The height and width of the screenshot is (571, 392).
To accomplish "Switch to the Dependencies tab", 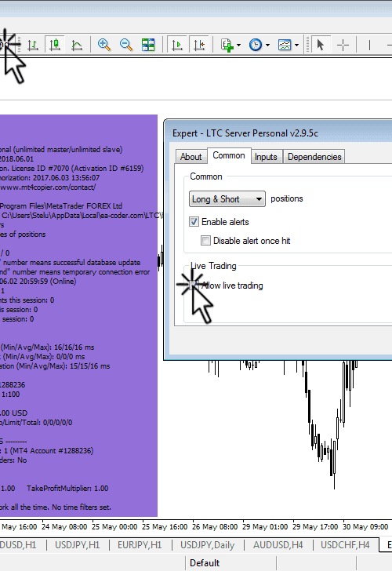I will pyautogui.click(x=314, y=157).
